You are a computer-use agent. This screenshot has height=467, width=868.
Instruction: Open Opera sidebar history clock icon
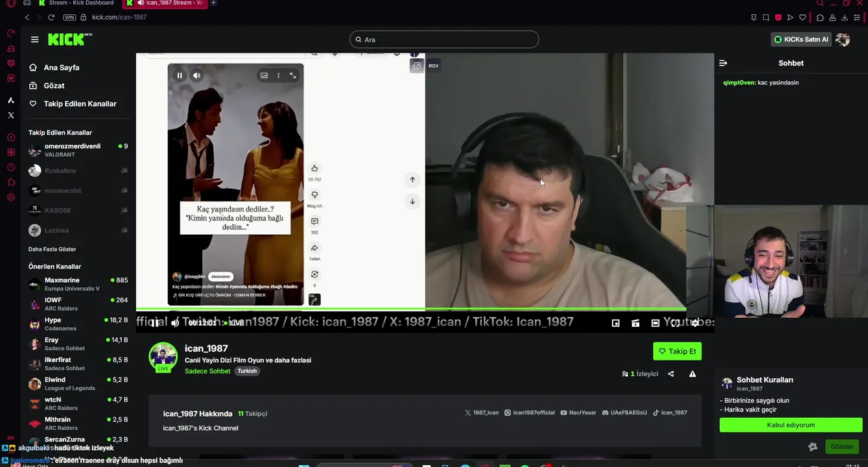[10, 167]
